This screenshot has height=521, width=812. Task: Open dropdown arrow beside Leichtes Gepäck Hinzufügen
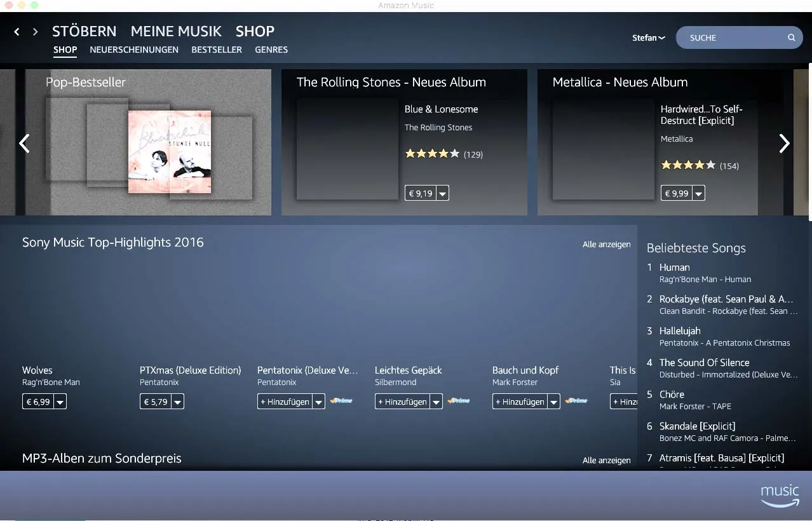[x=436, y=402]
